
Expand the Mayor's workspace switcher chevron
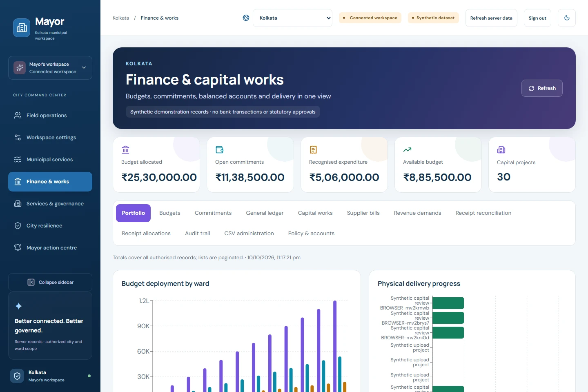pyautogui.click(x=84, y=68)
